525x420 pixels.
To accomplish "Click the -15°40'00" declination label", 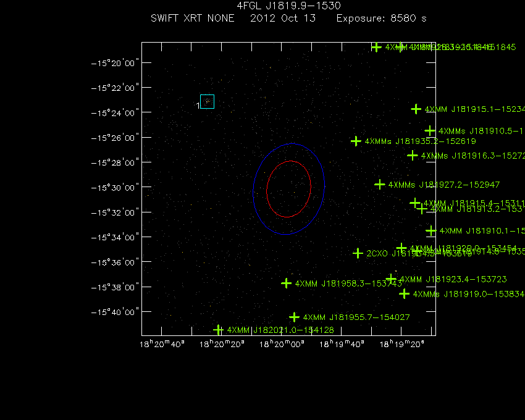I will click(x=115, y=312).
